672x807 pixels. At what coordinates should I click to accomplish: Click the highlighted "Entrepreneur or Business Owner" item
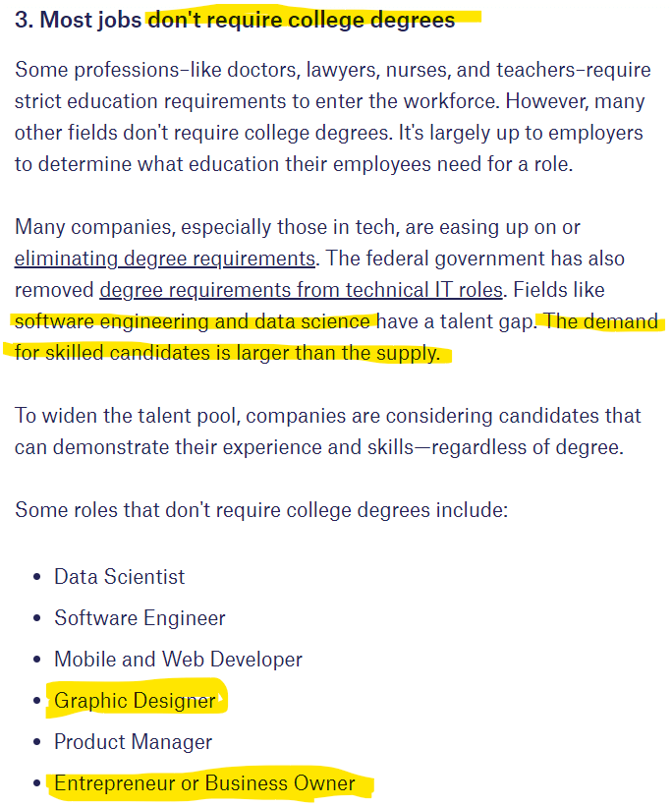point(204,783)
